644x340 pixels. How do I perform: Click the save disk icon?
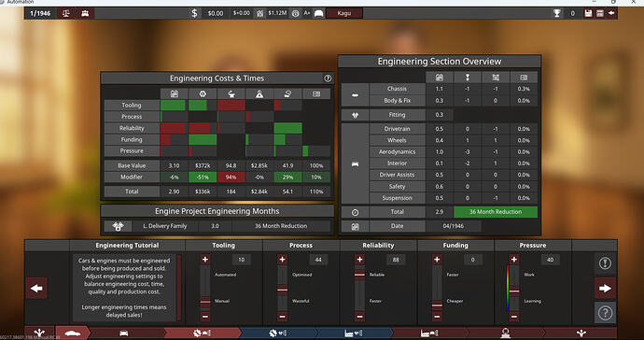(x=588, y=13)
